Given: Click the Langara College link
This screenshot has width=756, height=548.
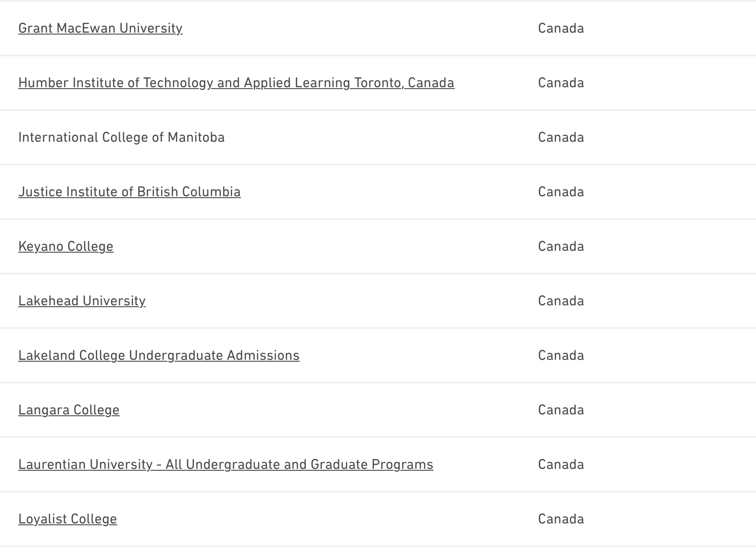Looking at the screenshot, I should pos(69,410).
